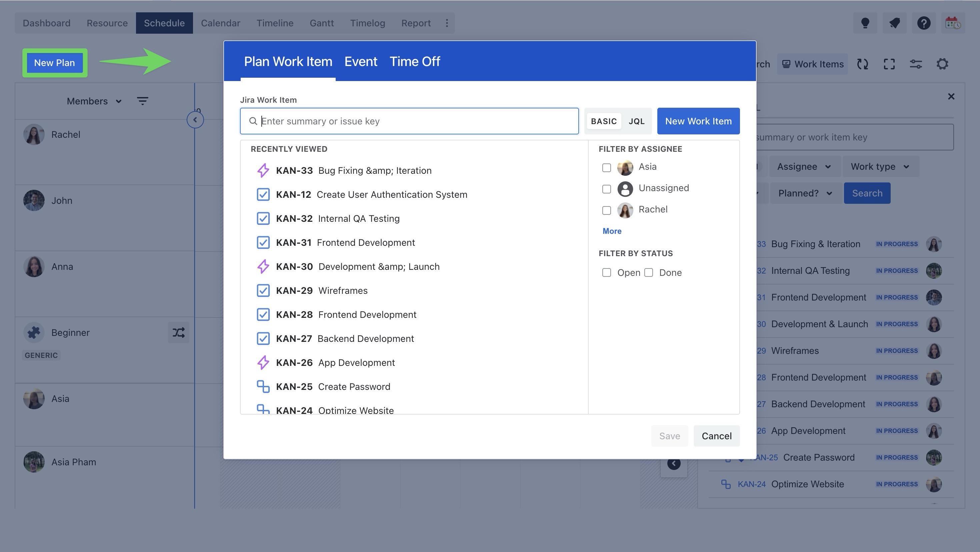The height and width of the screenshot is (552, 980).
Task: Switch to the Event tab
Action: click(x=361, y=62)
